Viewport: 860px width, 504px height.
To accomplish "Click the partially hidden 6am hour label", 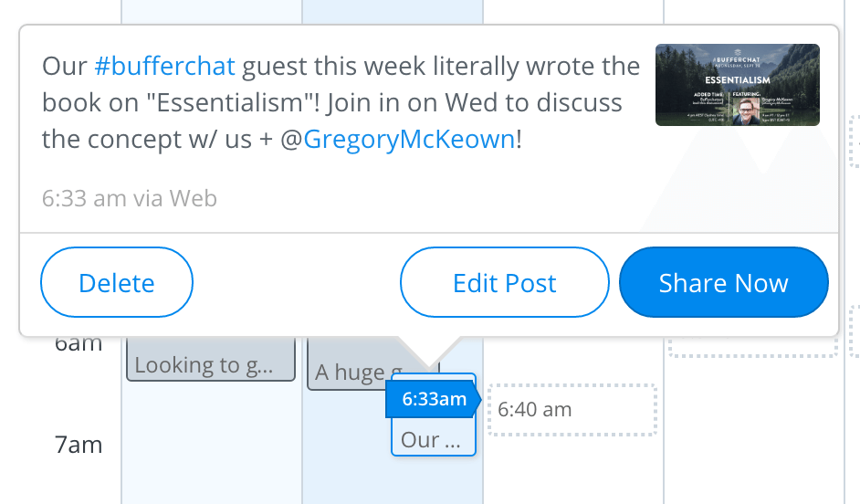I will point(79,344).
